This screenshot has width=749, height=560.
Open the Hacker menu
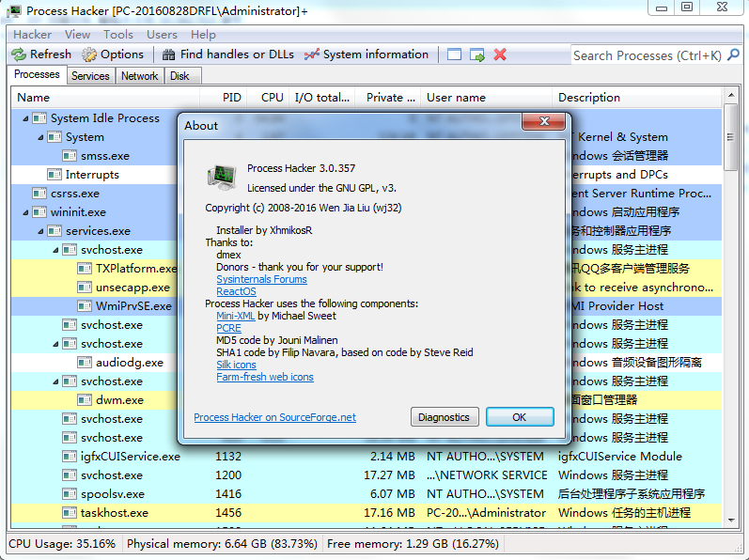click(33, 35)
